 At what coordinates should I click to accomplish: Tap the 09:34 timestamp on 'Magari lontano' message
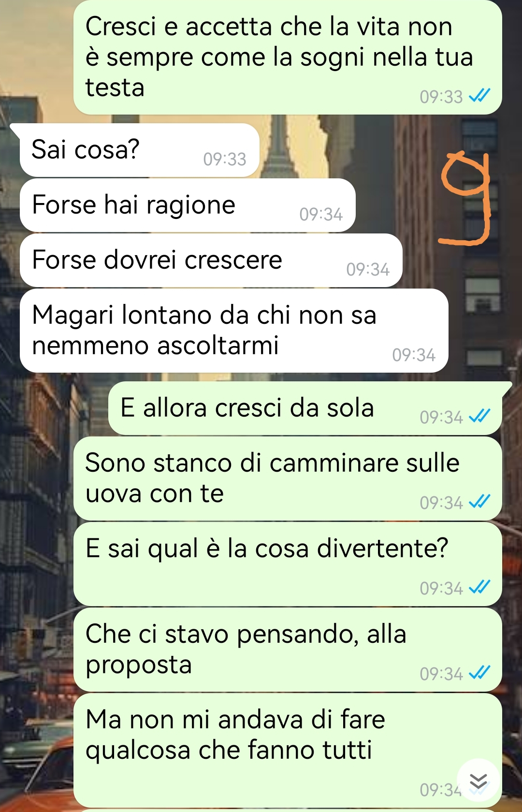(x=414, y=355)
